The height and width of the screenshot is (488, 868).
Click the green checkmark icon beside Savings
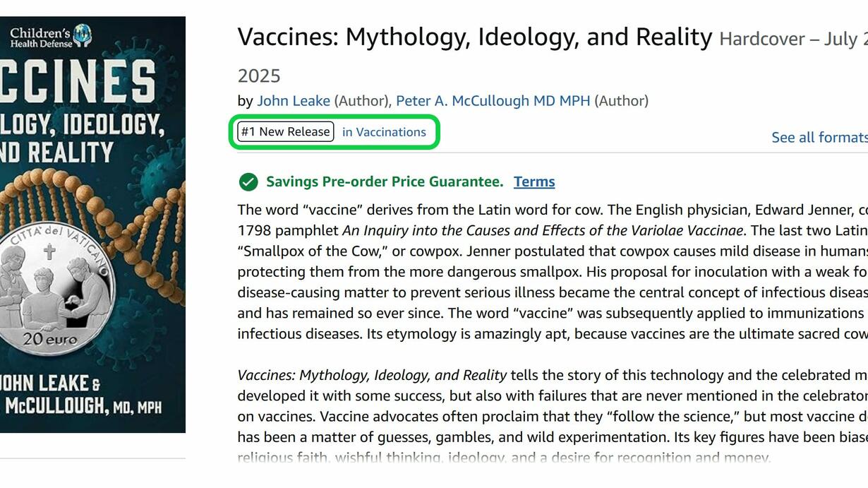click(248, 182)
